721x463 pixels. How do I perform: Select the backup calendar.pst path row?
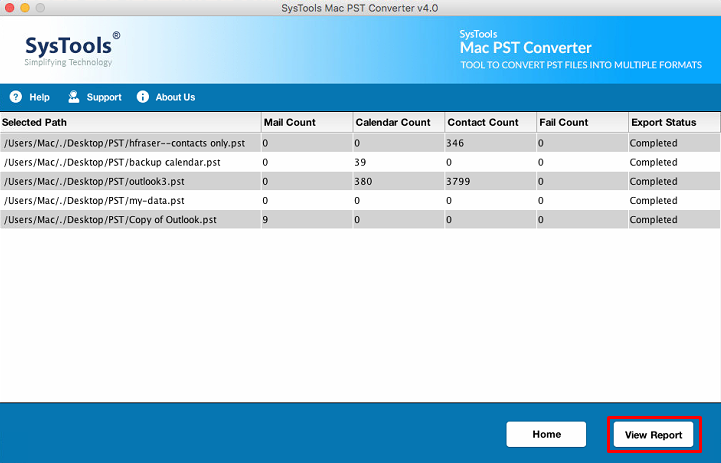pos(131,162)
